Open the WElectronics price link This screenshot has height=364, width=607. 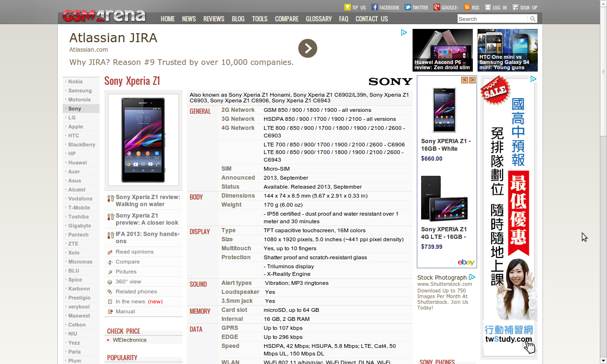(x=129, y=340)
